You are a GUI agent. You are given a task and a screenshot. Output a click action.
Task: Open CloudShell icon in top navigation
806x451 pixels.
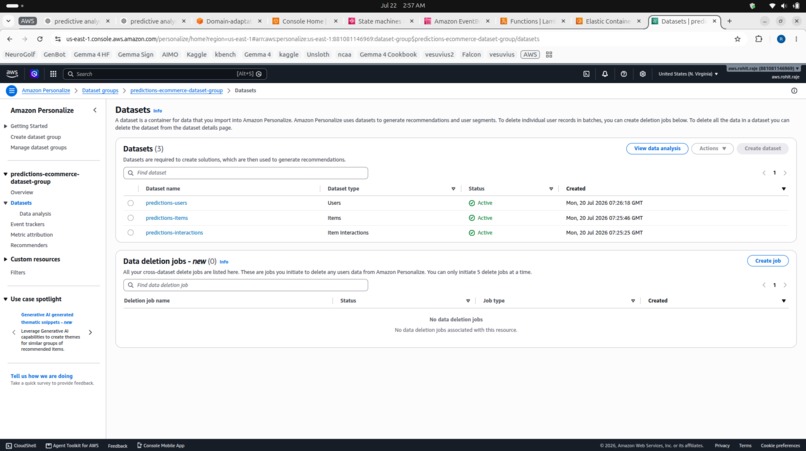click(586, 74)
